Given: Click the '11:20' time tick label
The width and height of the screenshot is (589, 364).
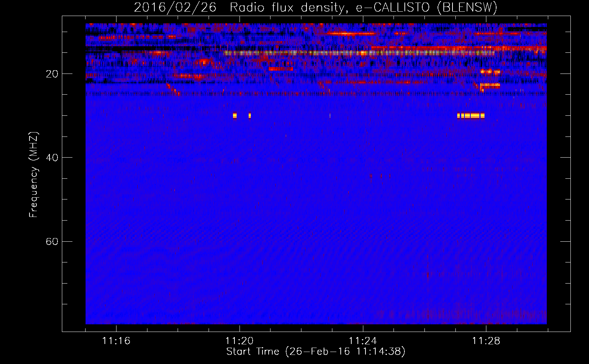Looking at the screenshot, I should click(239, 341).
